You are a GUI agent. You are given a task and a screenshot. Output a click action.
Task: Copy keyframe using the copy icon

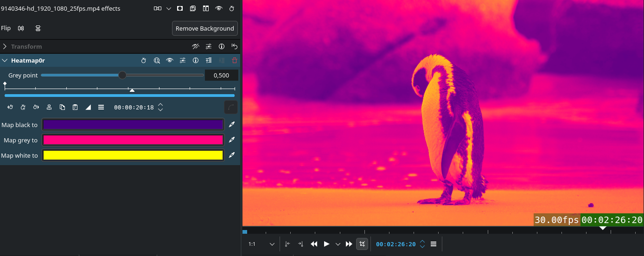pyautogui.click(x=62, y=107)
